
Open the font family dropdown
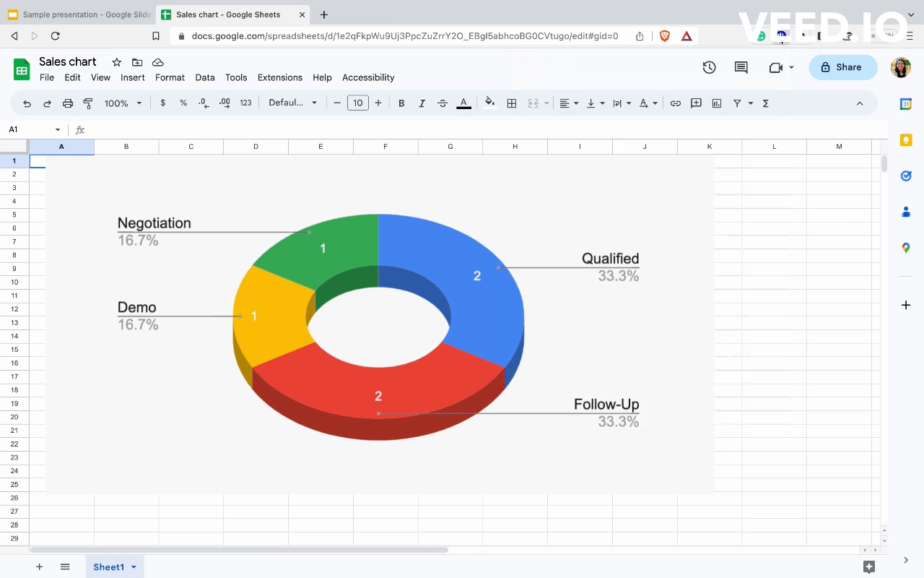click(x=293, y=103)
